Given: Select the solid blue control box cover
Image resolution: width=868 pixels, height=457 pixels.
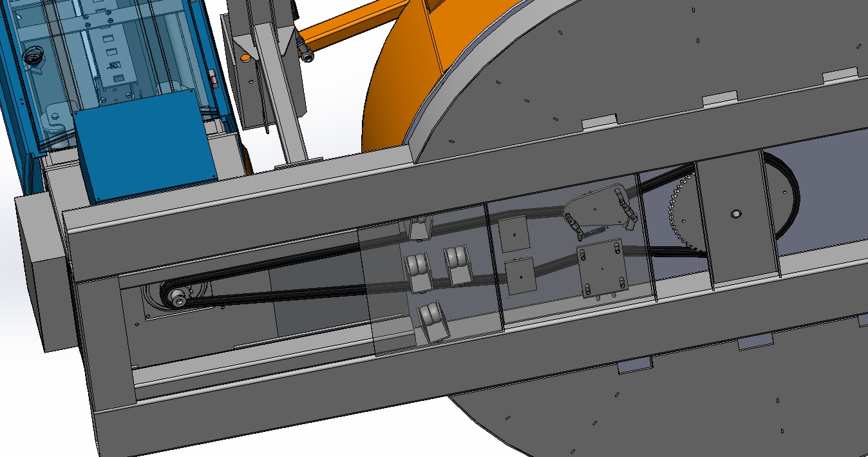Looking at the screenshot, I should (147, 146).
